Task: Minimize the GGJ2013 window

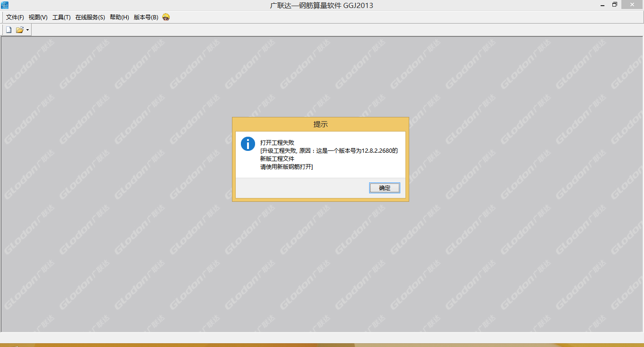Action: point(603,5)
